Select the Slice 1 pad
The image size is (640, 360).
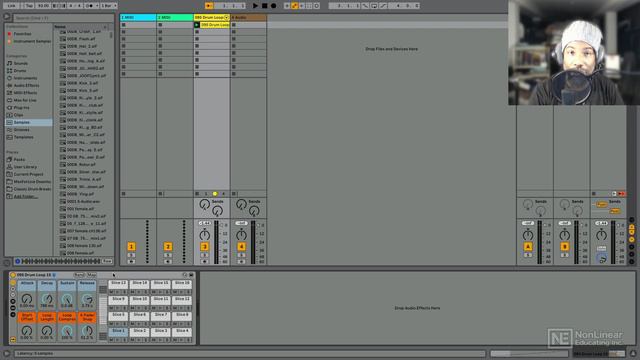[118, 331]
